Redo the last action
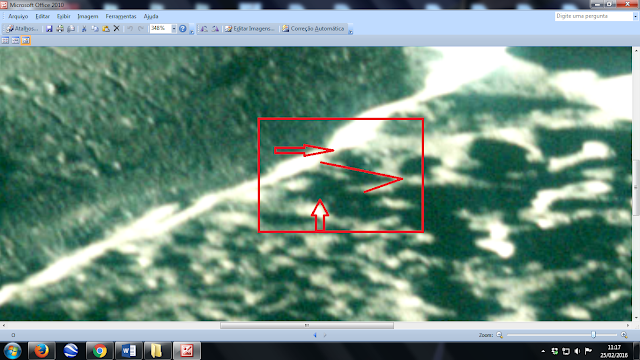Image resolution: width=640 pixels, height=360 pixels. point(141,29)
